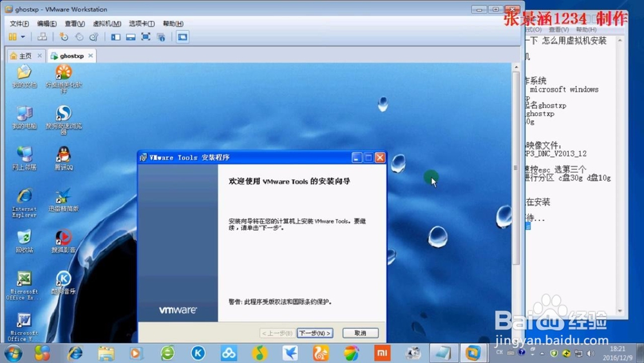
Task: Toggle the thumbnail bar view icon
Action: coord(131,37)
